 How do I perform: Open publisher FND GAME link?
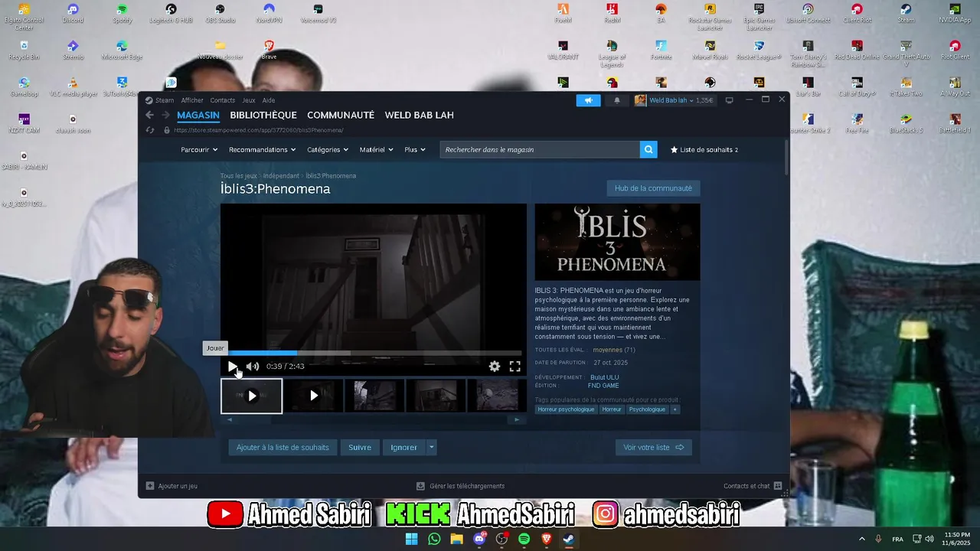tap(603, 386)
